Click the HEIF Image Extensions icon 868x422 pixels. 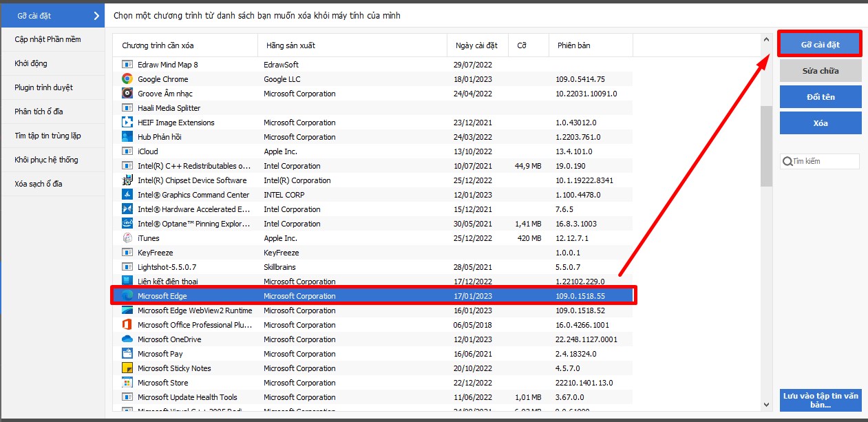pyautogui.click(x=127, y=123)
